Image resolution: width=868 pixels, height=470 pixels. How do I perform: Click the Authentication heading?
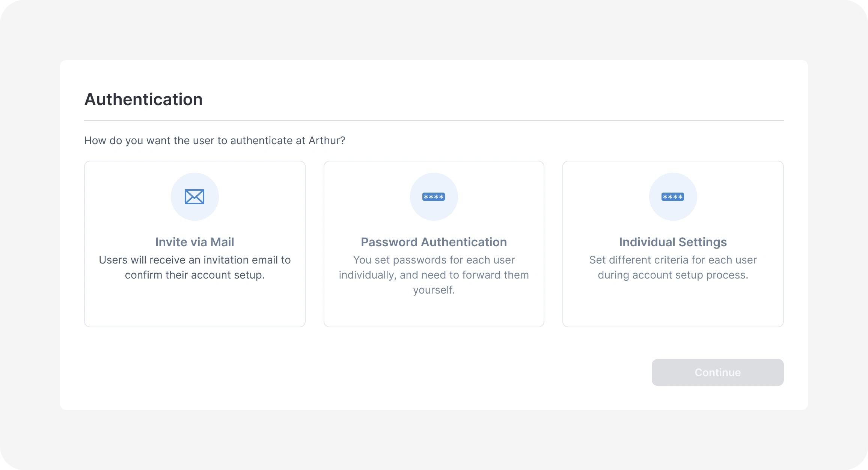[143, 99]
